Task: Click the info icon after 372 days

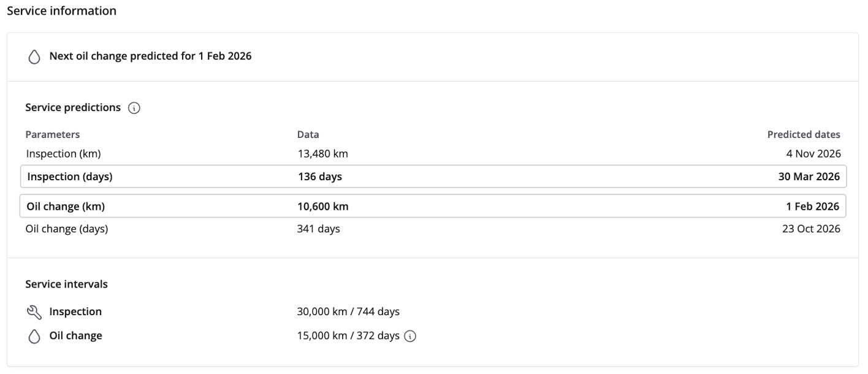Action: tap(411, 336)
